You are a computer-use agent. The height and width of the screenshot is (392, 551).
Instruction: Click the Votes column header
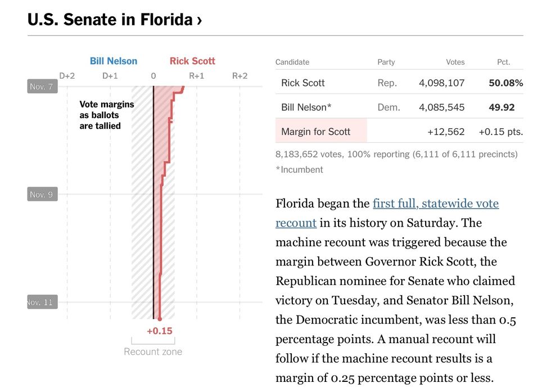click(455, 62)
